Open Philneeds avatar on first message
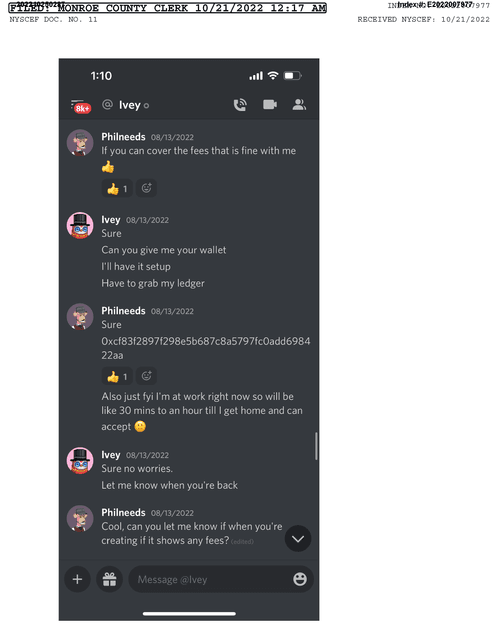The image size is (500, 644). [x=80, y=143]
